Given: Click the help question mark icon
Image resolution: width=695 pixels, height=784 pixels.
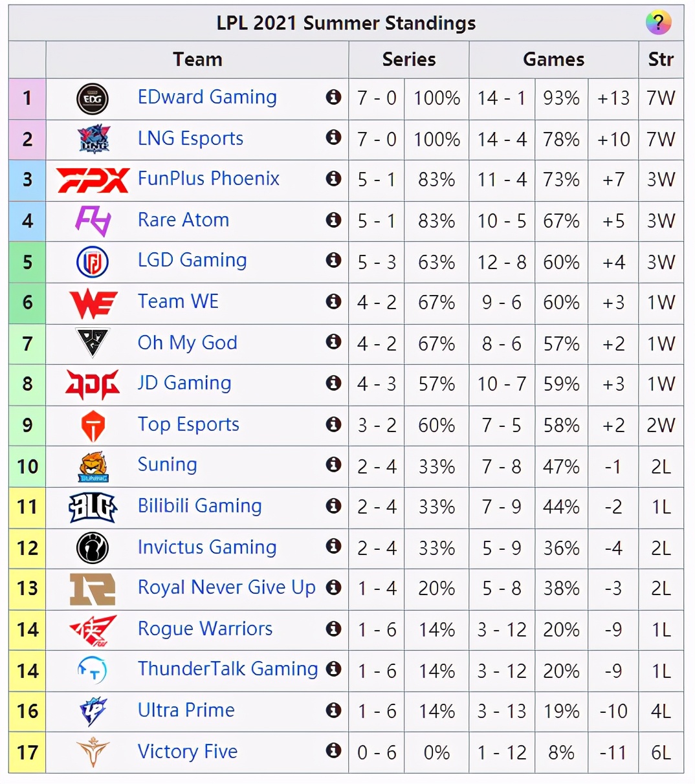Looking at the screenshot, I should point(658,23).
